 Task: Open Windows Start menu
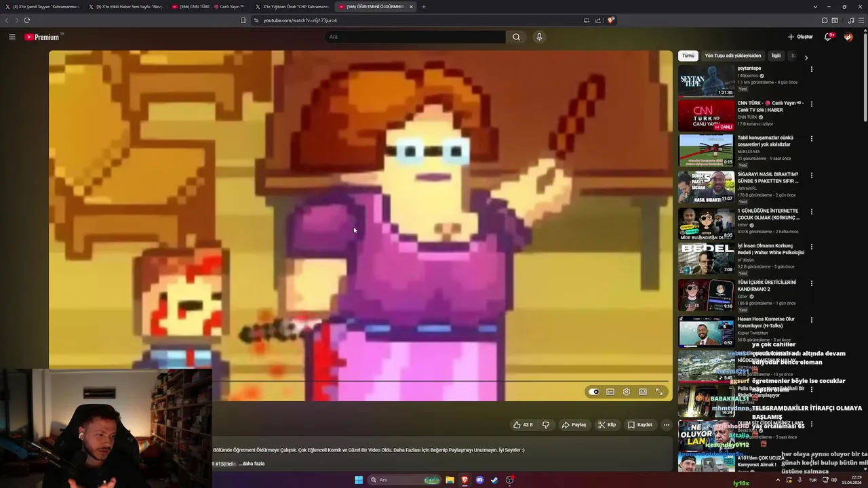pyautogui.click(x=359, y=480)
